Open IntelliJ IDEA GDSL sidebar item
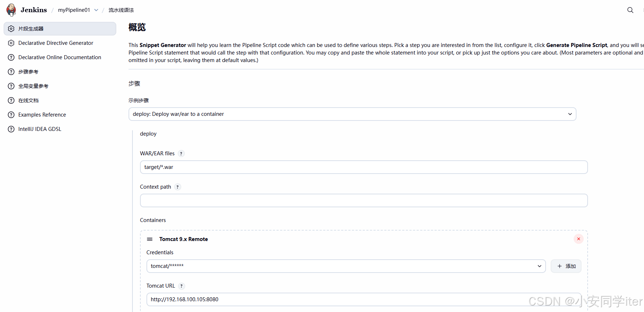 point(39,129)
